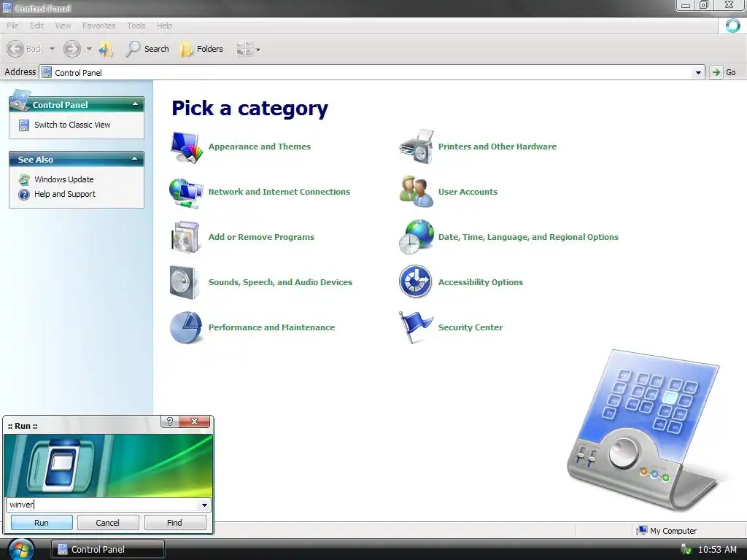Click the Run dialog help question button
Viewport: 747px width, 560px height.
tap(169, 421)
